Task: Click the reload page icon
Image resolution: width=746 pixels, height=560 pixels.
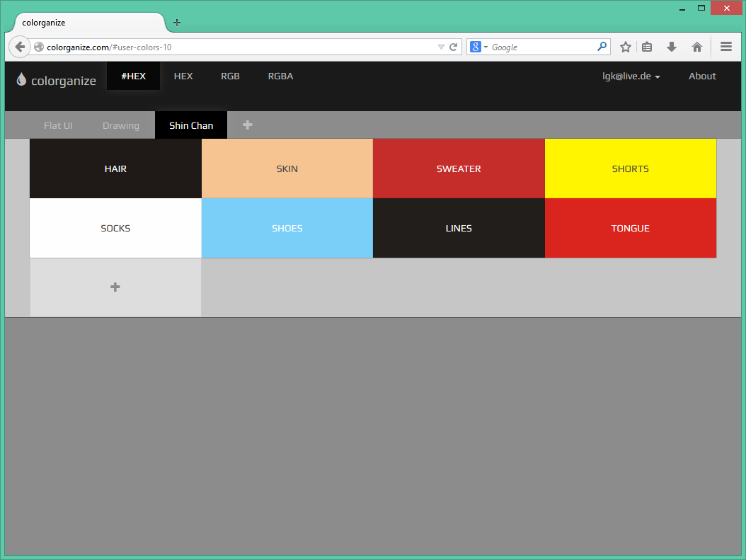Action: coord(454,47)
